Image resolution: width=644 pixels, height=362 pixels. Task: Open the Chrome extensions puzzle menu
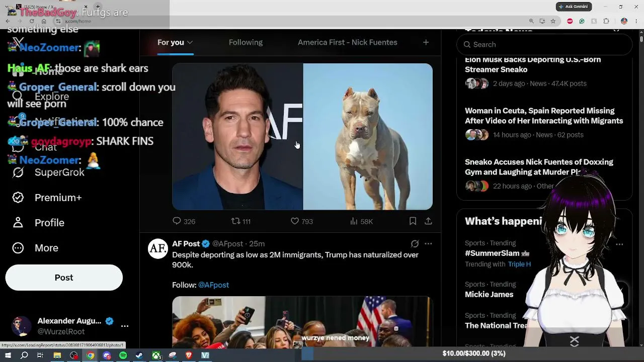[606, 21]
